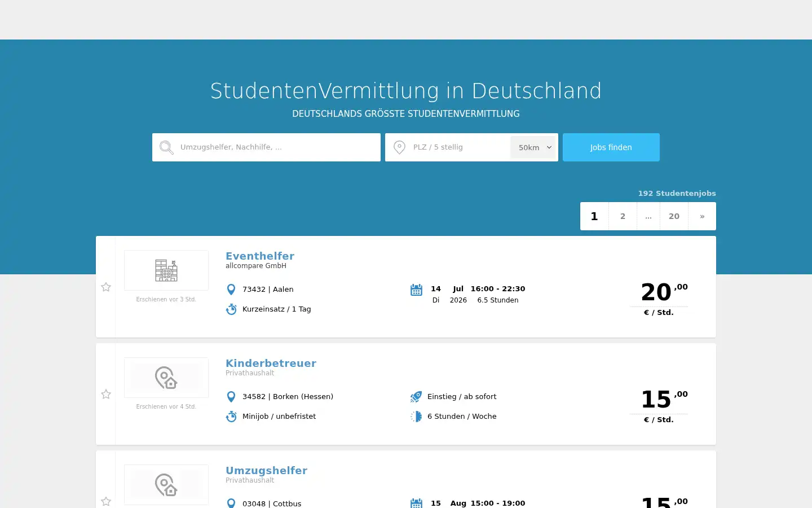Click the 192 Studentenjobs count

coord(677,193)
